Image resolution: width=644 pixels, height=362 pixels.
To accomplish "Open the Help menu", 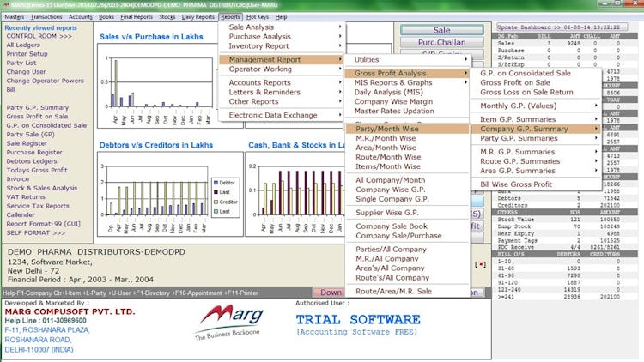I will [x=281, y=17].
